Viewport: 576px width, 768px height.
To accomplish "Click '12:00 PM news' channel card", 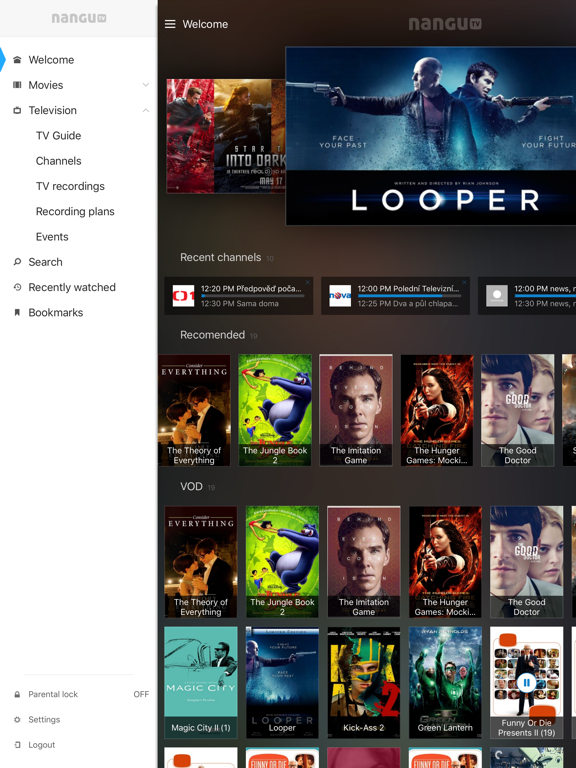I will point(527,296).
